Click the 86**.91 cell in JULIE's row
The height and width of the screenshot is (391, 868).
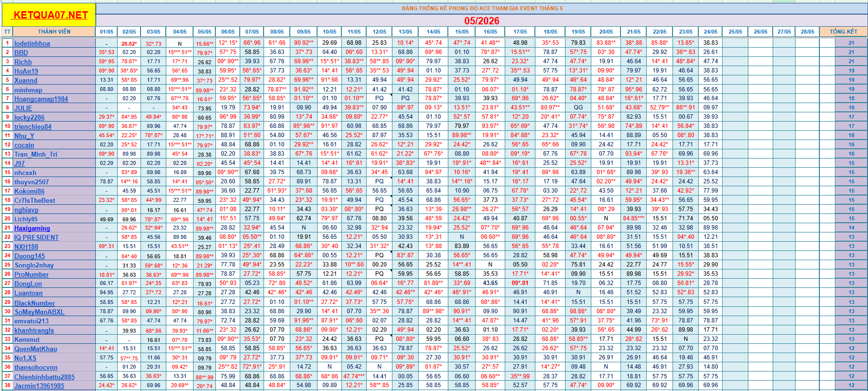click(686, 107)
